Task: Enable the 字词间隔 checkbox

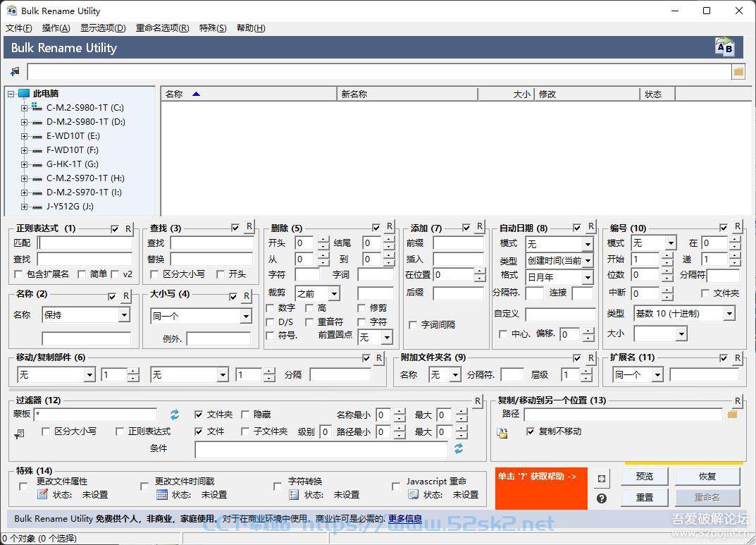Action: (413, 325)
